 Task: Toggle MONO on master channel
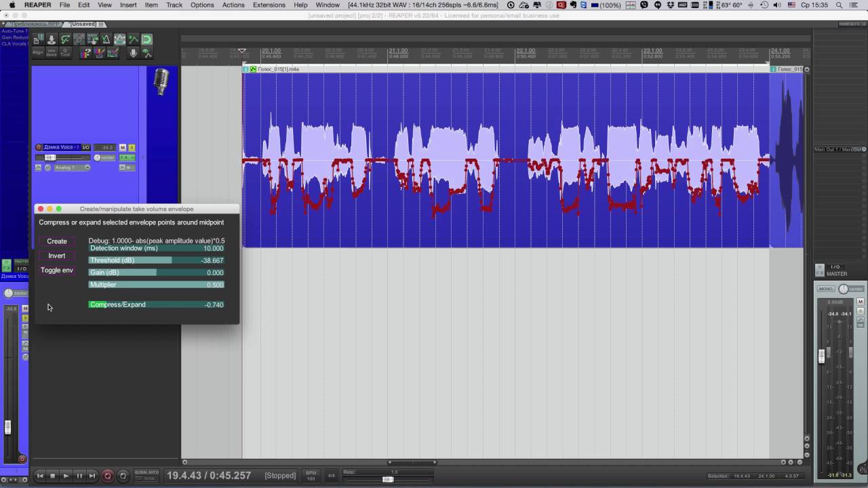827,289
